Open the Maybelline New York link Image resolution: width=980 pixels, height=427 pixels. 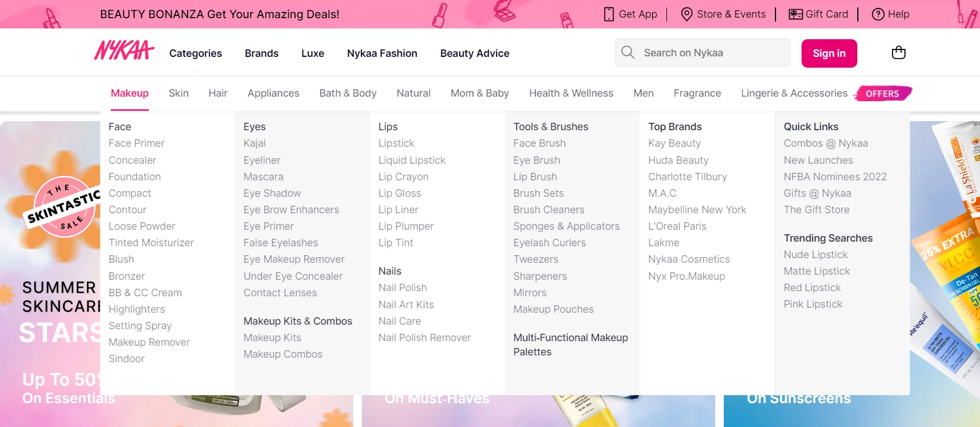click(697, 210)
